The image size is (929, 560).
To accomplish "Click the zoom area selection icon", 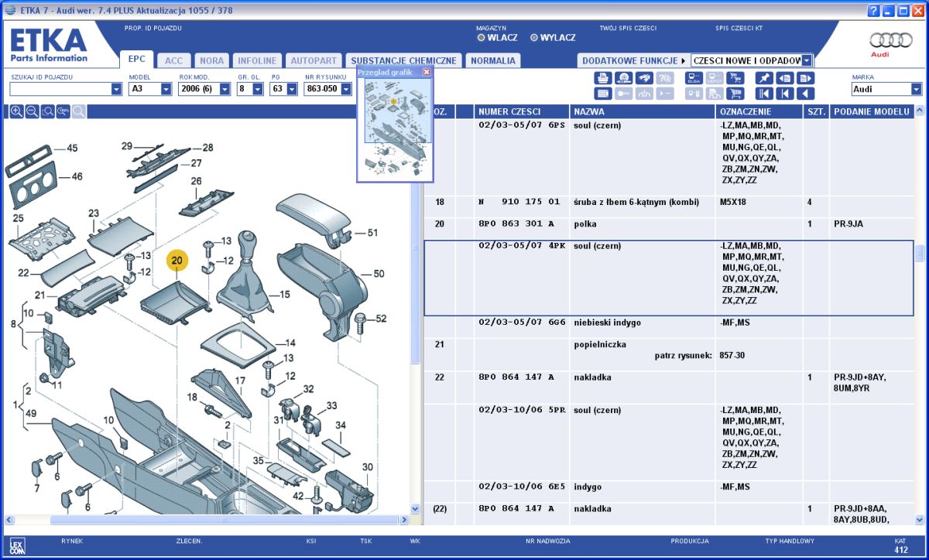I will (47, 111).
